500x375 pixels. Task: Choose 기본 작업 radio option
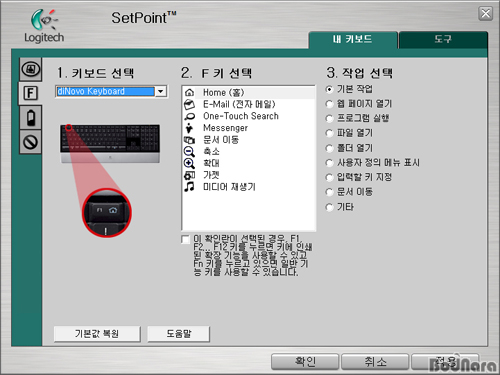[x=329, y=89]
